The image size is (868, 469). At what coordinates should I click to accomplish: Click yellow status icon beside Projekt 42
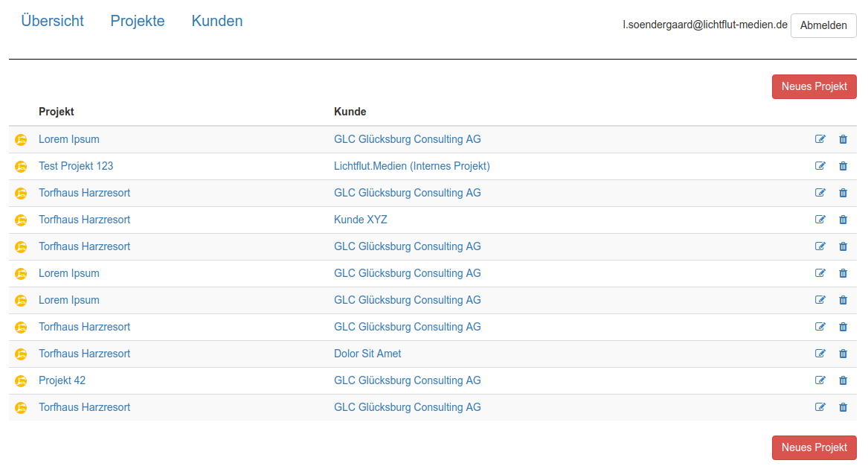tap(21, 380)
